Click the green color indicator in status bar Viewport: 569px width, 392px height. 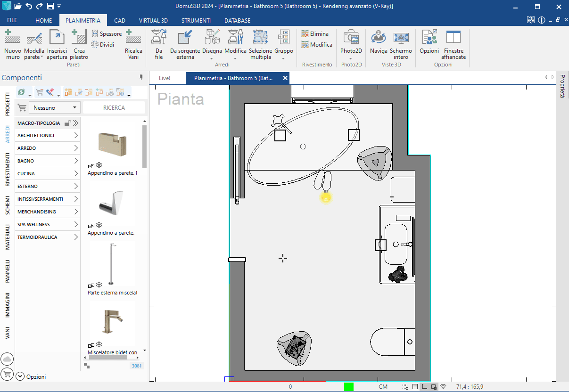(x=349, y=387)
